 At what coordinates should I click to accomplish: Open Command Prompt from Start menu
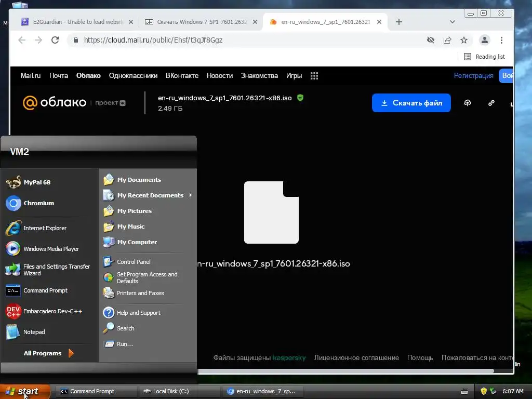tap(37, 290)
